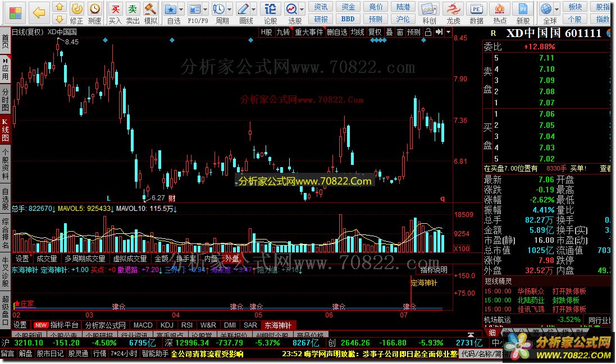Select next stock with down arrow
The image size is (616, 364).
click(60, 19)
